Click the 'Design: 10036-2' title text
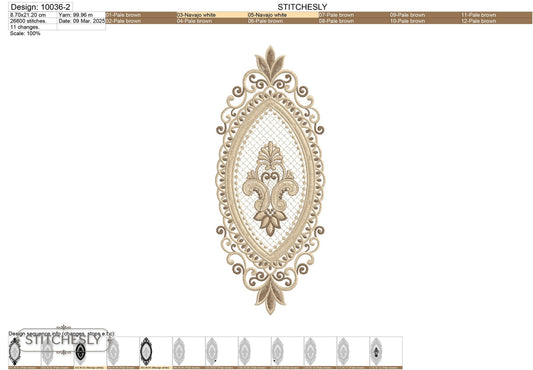This screenshot has height=370, width=533. pos(40,7)
